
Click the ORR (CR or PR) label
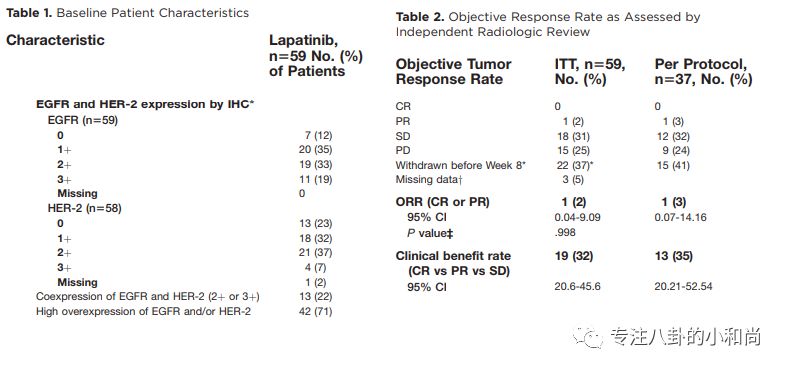443,202
